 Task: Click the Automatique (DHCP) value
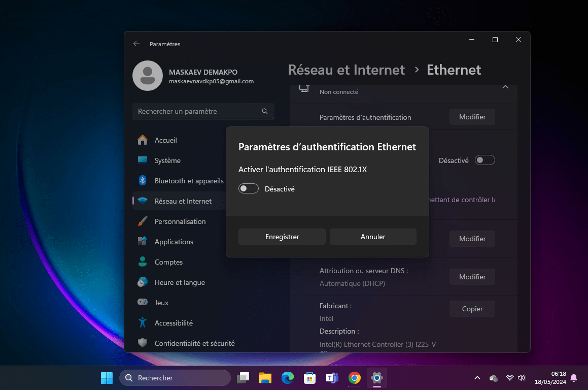click(352, 284)
